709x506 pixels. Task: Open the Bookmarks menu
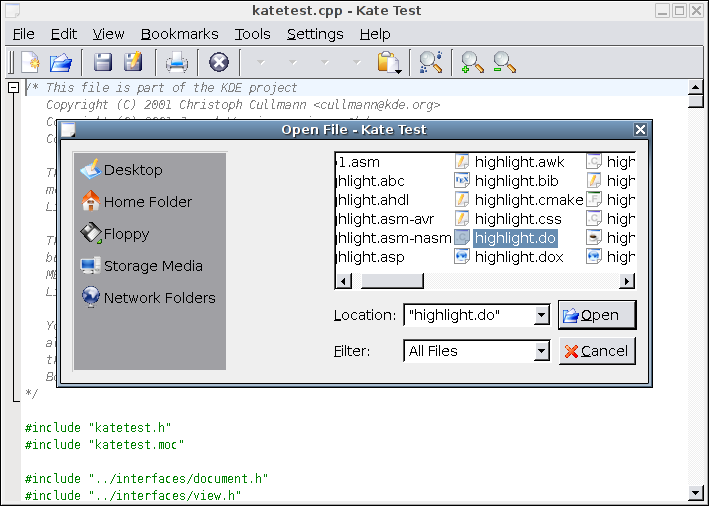pyautogui.click(x=180, y=34)
